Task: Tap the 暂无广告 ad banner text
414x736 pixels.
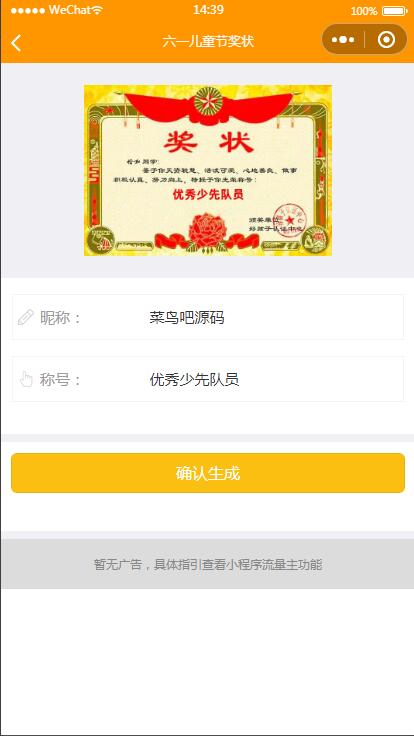Action: pos(208,564)
